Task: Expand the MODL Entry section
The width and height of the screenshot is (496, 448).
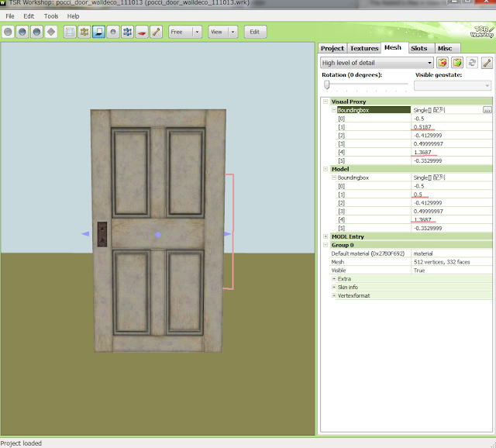Action: (325, 236)
